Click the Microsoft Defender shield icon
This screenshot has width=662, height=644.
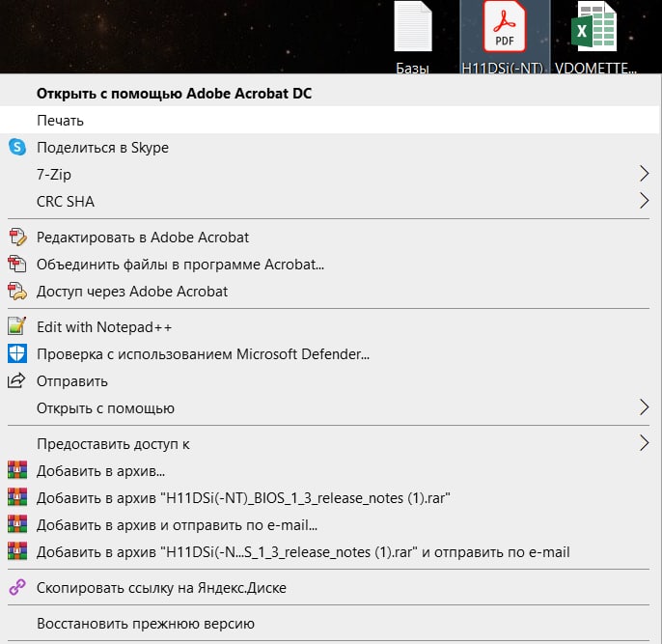17,354
